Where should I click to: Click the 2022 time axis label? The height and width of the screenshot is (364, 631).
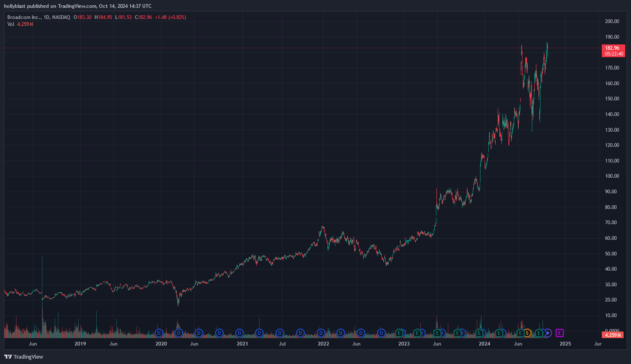323,344
